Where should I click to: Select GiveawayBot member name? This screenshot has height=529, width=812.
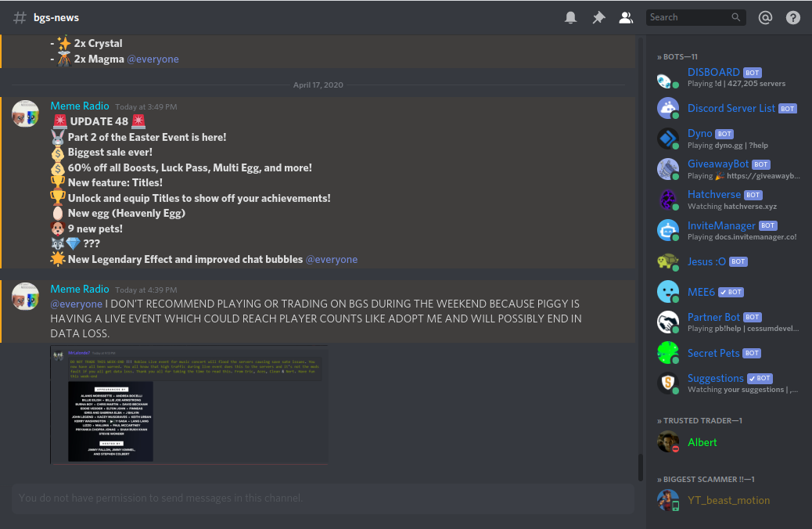point(718,164)
